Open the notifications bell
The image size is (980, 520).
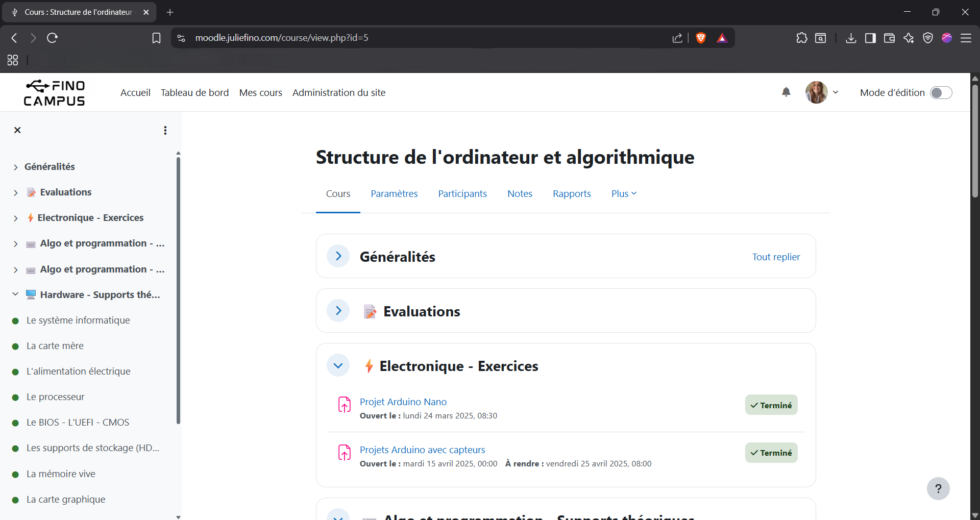pos(786,92)
